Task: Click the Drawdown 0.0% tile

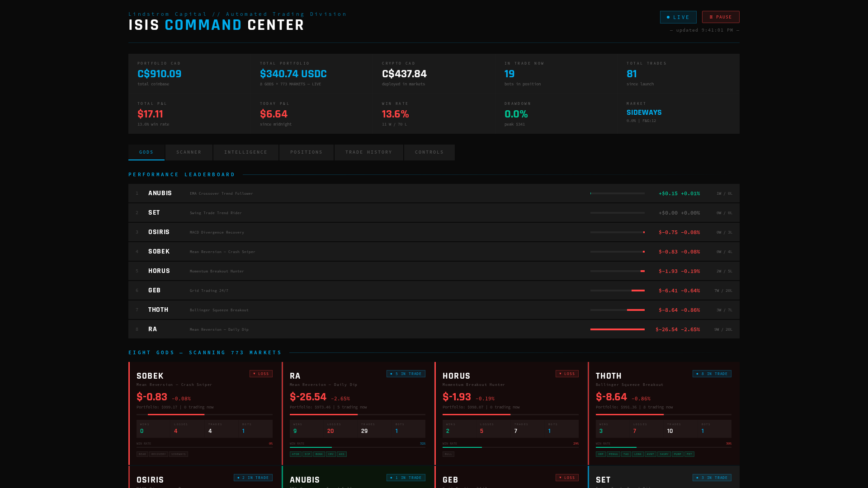Action: click(x=557, y=114)
